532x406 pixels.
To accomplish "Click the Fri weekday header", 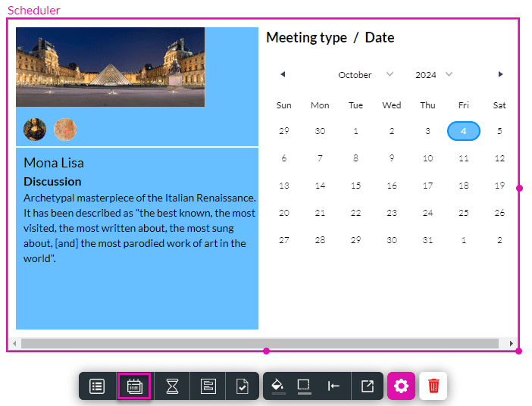I will coord(464,105).
